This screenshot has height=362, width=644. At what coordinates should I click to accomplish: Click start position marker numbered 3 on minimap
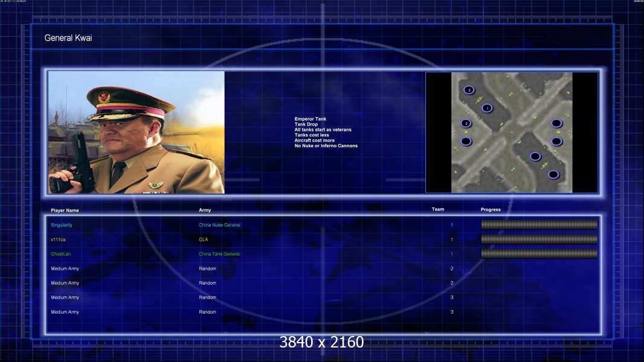(469, 90)
